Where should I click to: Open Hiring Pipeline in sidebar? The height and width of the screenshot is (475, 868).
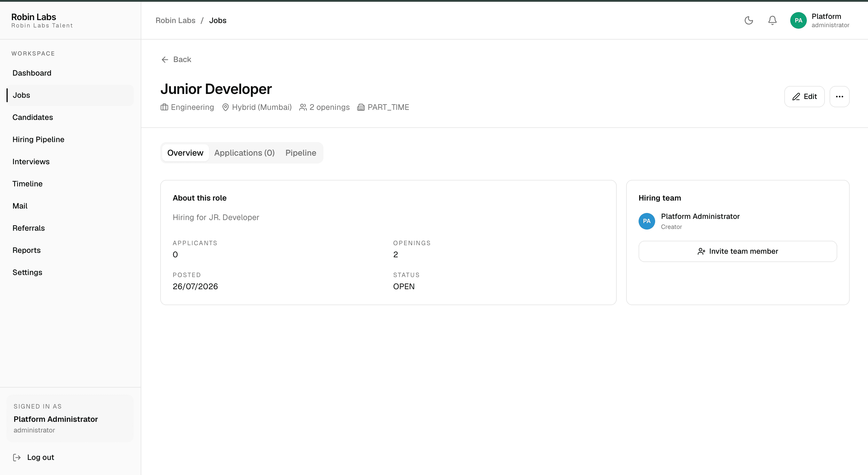point(70,139)
